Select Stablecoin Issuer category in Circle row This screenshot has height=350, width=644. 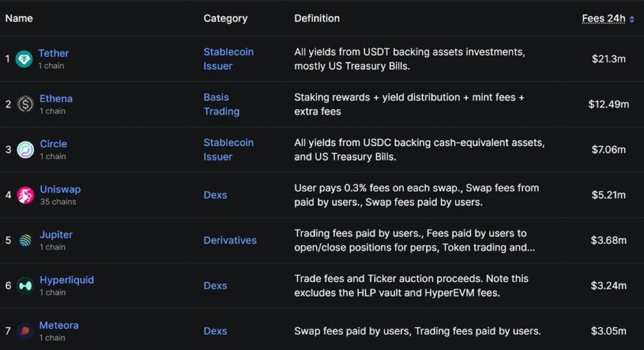[x=228, y=150]
